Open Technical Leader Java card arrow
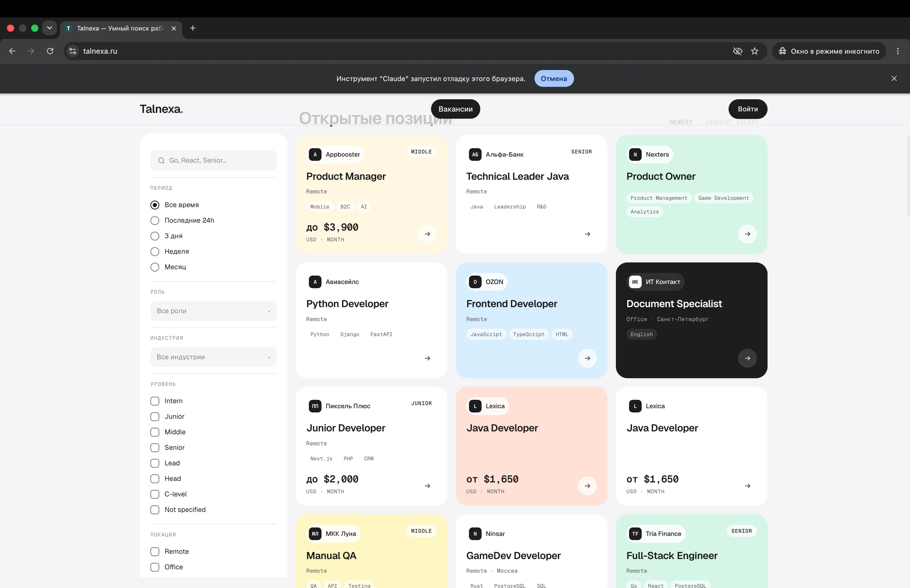This screenshot has height=588, width=910. pyautogui.click(x=587, y=234)
